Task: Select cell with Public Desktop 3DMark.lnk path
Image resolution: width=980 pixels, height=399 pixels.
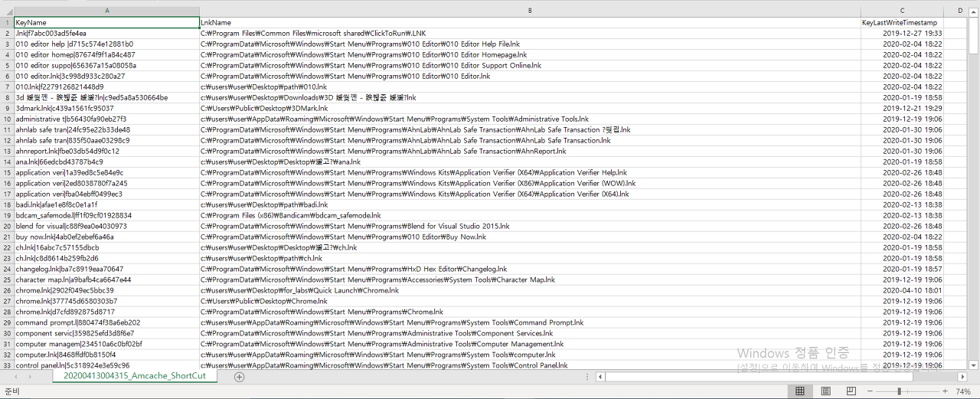Action: [530, 109]
